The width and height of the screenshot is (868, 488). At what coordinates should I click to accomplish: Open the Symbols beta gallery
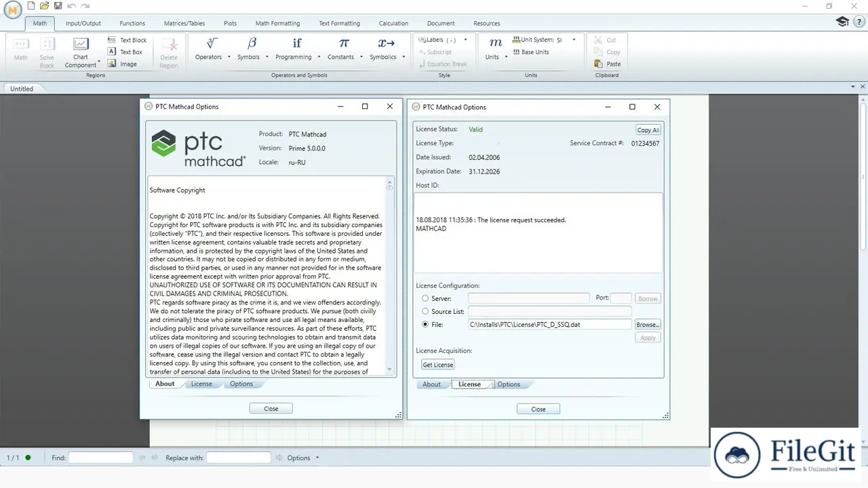tap(252, 43)
